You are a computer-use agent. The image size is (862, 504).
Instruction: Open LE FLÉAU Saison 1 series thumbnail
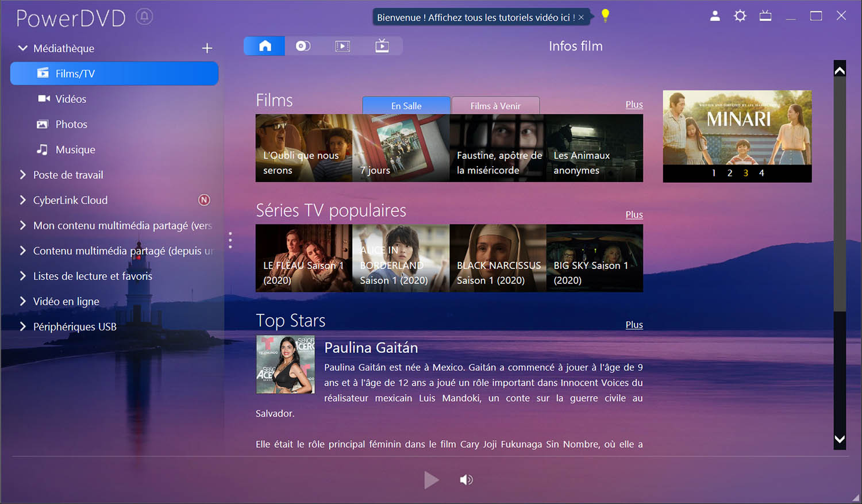click(304, 258)
